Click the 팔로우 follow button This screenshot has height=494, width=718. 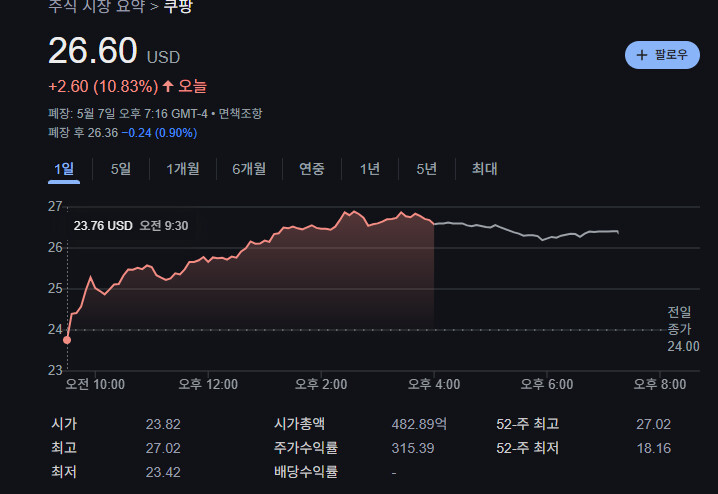coord(662,55)
